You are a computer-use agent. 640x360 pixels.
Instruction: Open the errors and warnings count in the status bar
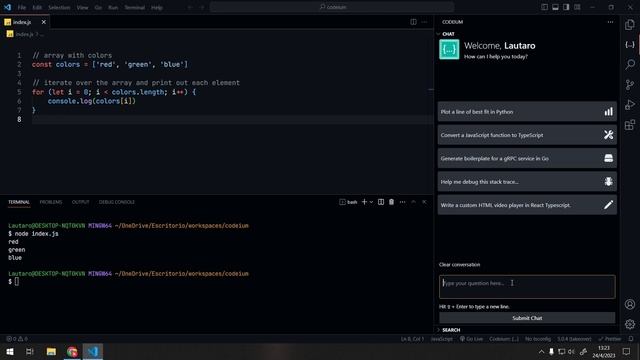pyautogui.click(x=17, y=339)
